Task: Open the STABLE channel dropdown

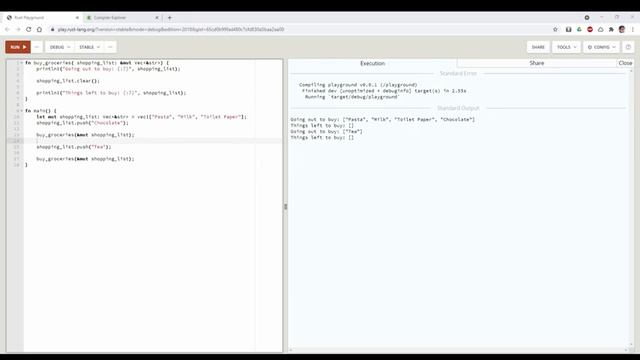Action: [89, 47]
